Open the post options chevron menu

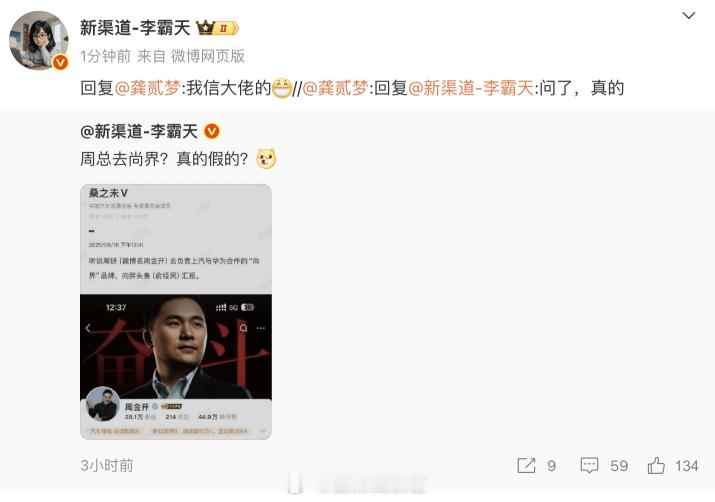tap(688, 16)
